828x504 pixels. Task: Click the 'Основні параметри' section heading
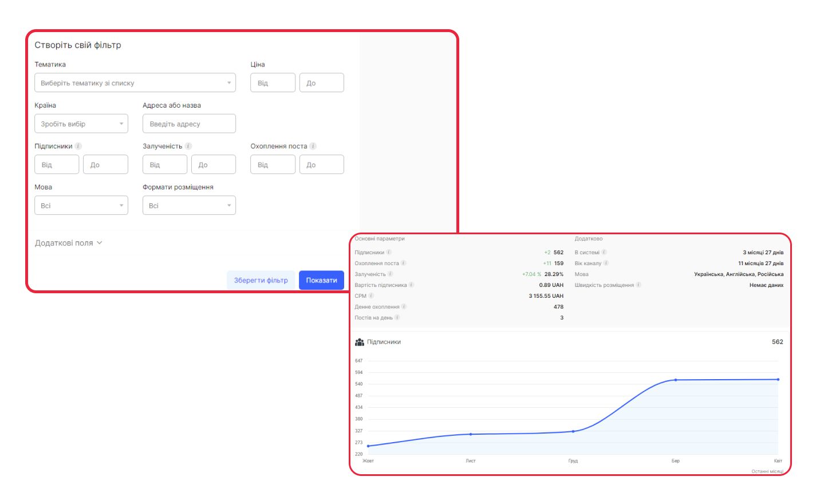coord(380,239)
